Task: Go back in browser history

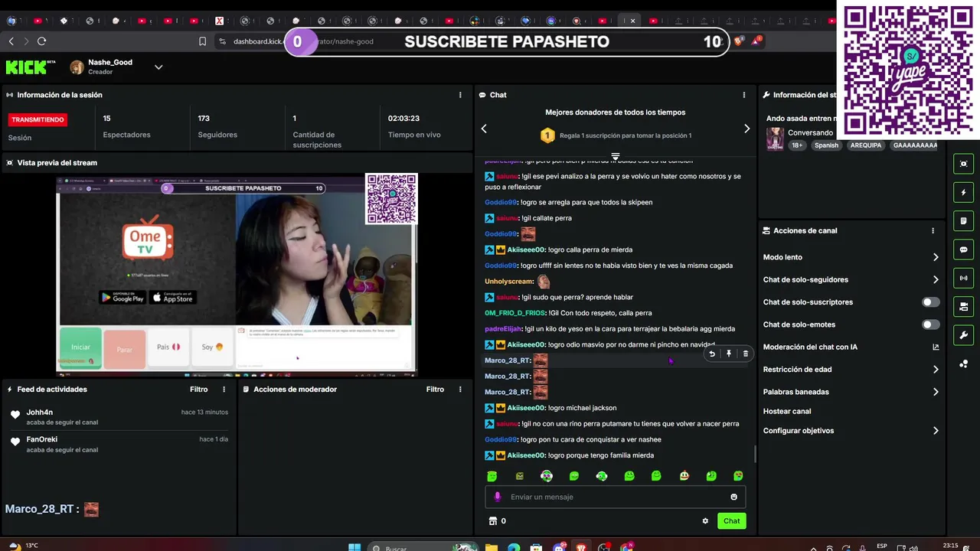Action: point(11,41)
